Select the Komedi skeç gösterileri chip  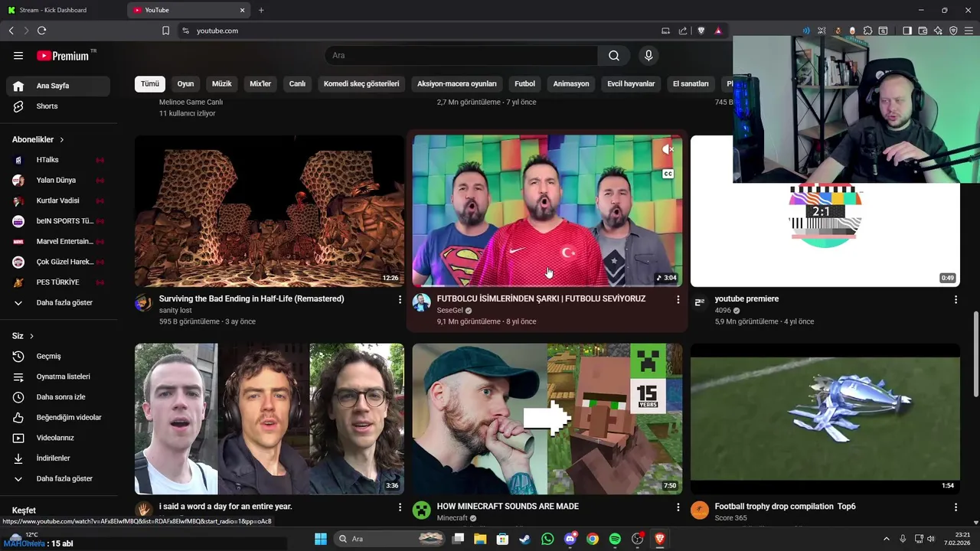361,84
